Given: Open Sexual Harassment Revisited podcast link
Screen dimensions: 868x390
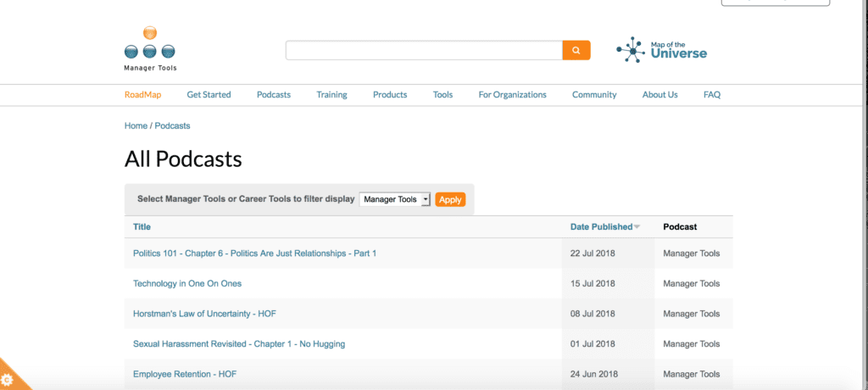Looking at the screenshot, I should click(x=239, y=344).
